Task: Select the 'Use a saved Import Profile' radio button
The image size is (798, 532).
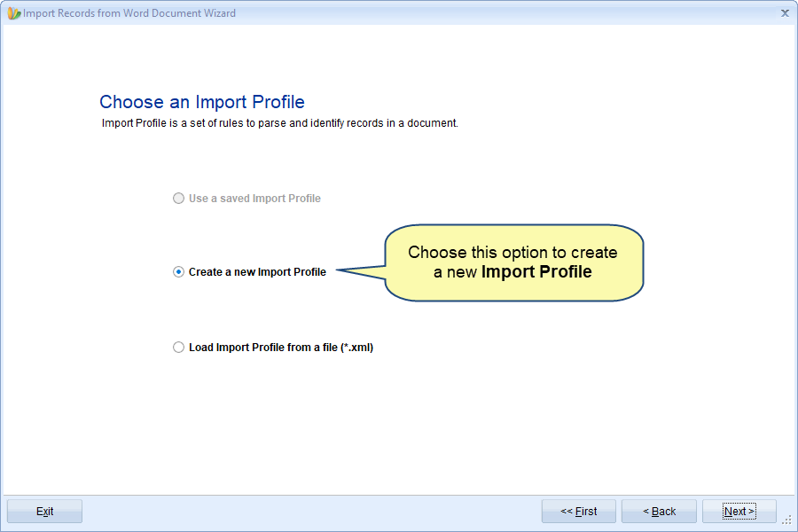Action: (x=178, y=198)
